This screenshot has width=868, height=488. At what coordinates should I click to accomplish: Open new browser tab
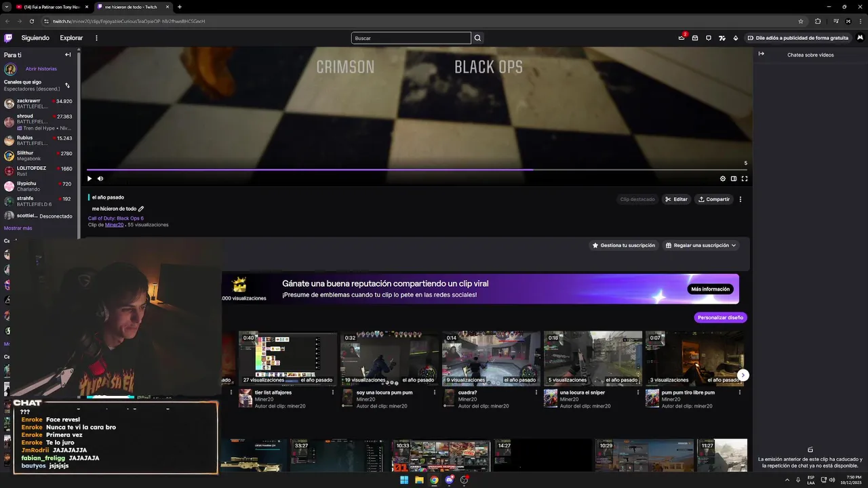pos(179,7)
